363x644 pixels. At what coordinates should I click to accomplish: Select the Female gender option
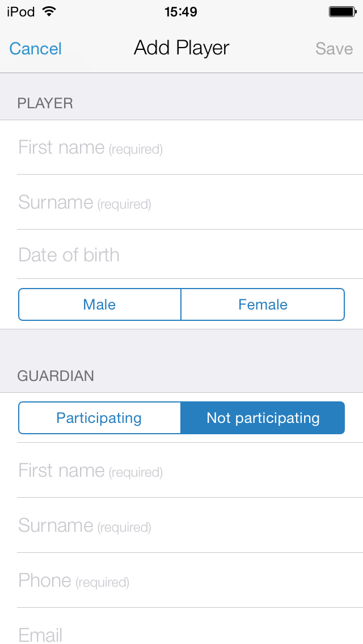263,304
